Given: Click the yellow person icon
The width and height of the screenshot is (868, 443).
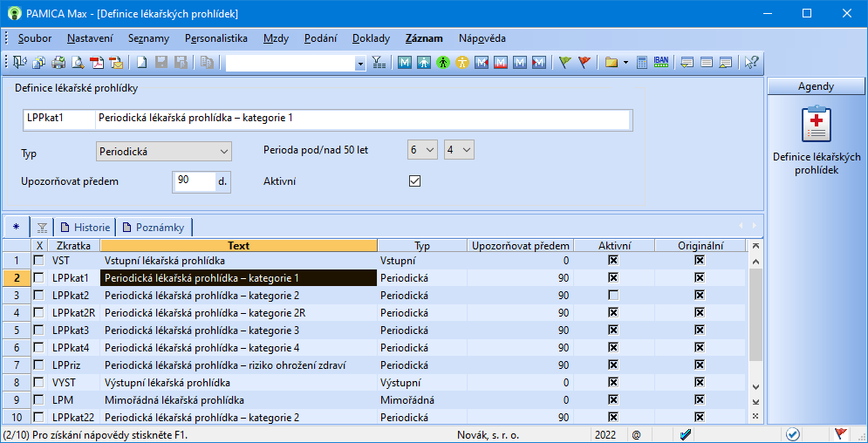Looking at the screenshot, I should (461, 63).
